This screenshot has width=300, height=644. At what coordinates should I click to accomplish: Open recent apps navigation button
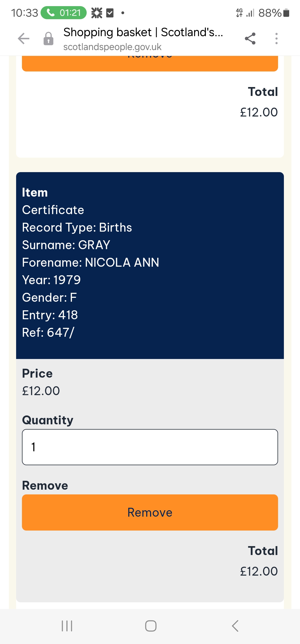(67, 626)
